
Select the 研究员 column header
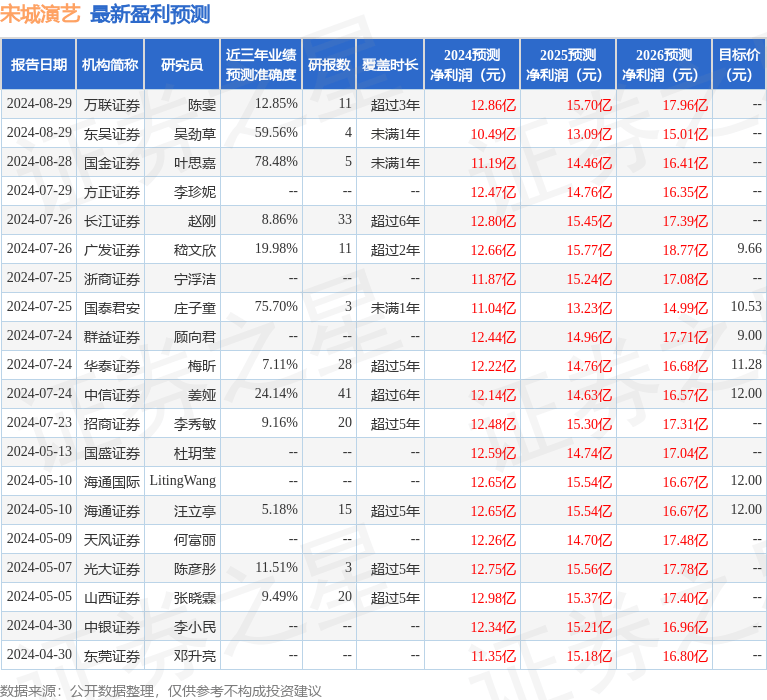pos(182,65)
